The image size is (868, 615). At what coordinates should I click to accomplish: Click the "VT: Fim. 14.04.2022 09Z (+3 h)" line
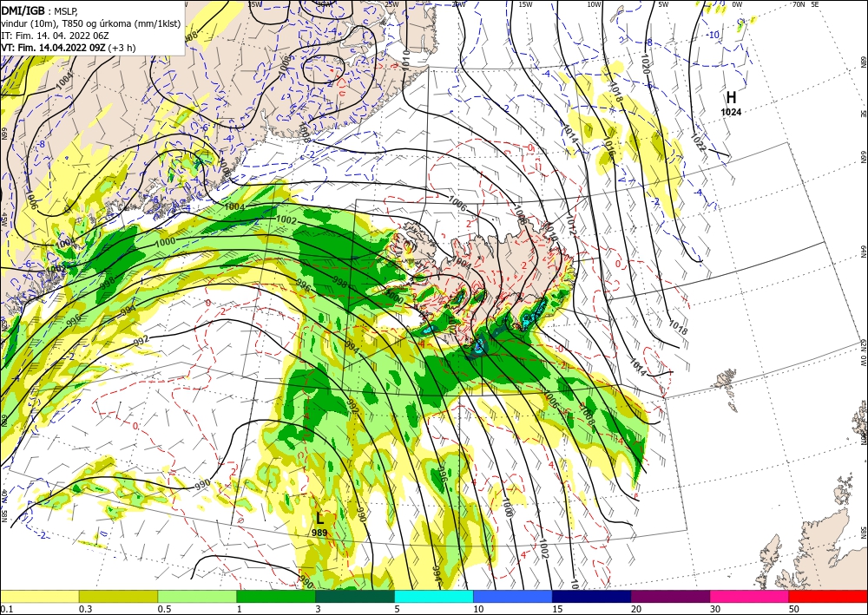coord(68,48)
